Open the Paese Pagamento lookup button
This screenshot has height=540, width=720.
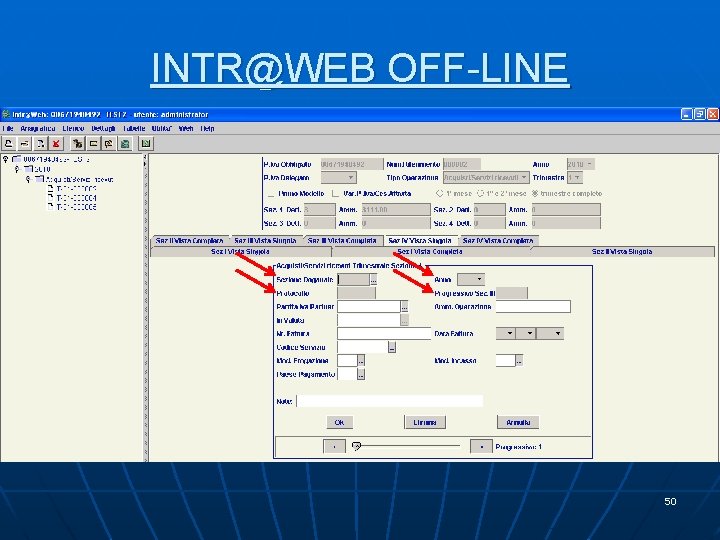pyautogui.click(x=361, y=375)
